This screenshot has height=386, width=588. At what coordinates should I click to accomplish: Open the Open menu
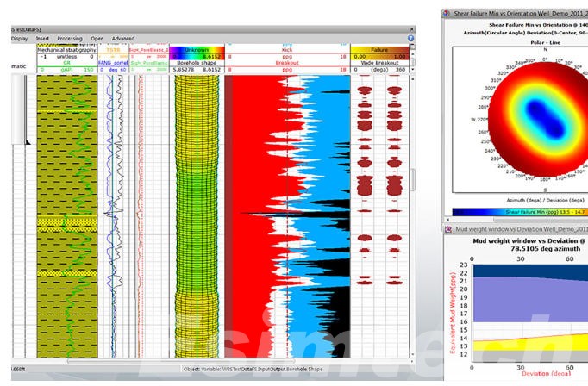[x=97, y=39]
